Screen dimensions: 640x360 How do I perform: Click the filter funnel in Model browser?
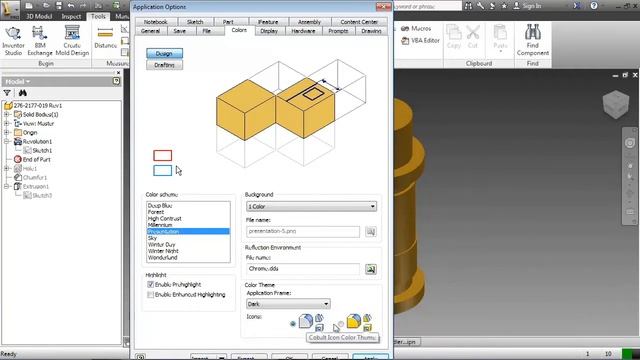7,93
